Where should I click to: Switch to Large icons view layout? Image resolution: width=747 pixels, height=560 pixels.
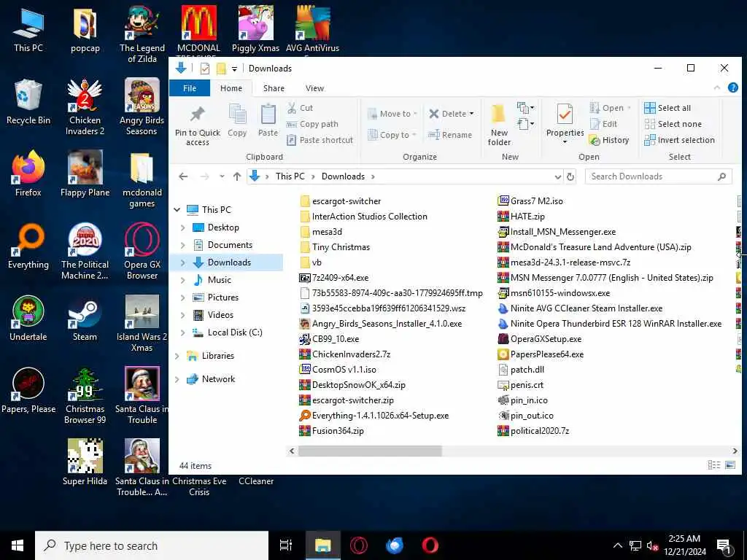pos(729,465)
